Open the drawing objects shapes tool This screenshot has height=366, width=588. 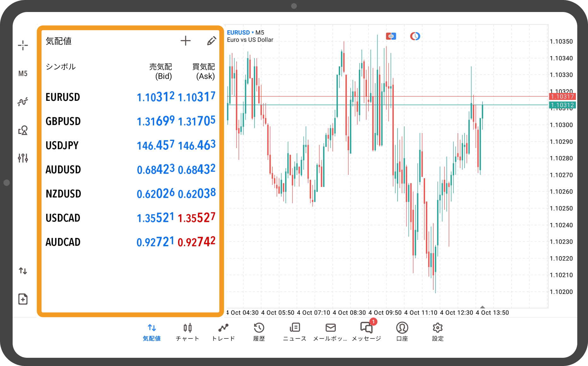click(x=23, y=130)
